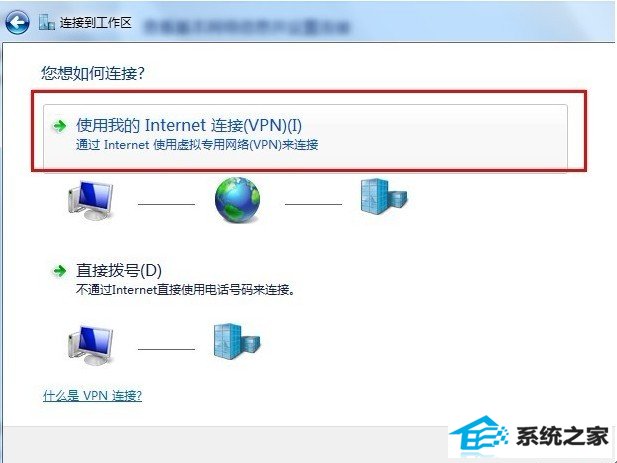This screenshot has width=617, height=463.
Task: Choose 使用我的 Internet 连接(VPN)(I) option
Action: point(305,135)
